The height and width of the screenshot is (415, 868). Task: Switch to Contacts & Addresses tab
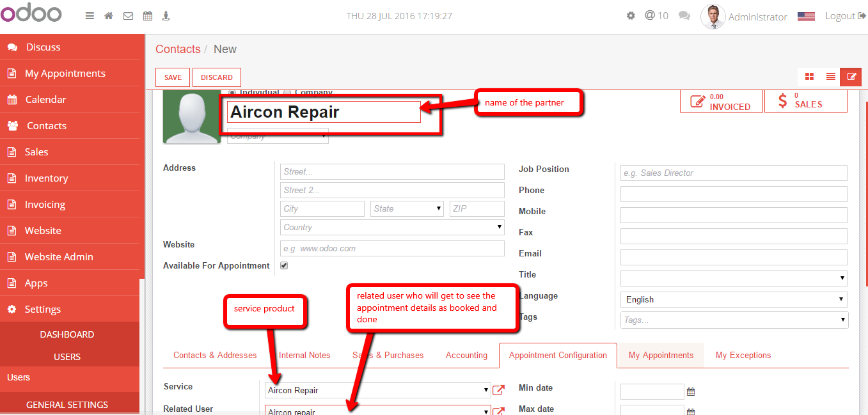[215, 356]
